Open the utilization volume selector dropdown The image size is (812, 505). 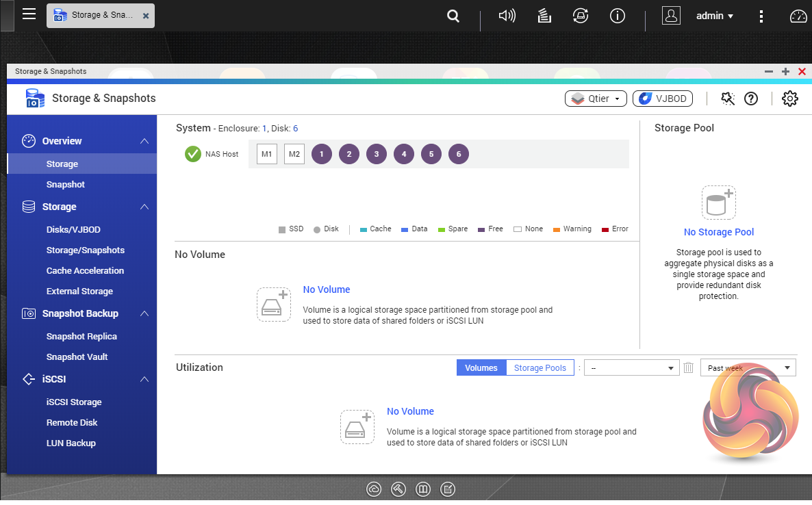coord(632,368)
